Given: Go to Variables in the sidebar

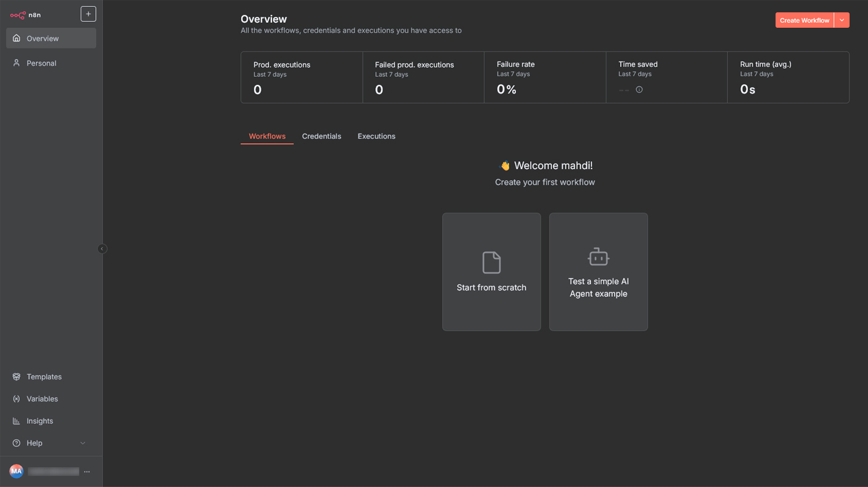Looking at the screenshot, I should click(x=42, y=399).
